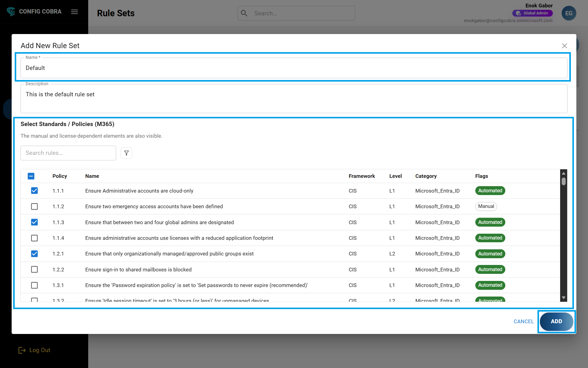Close the Add New Rule Set dialog

point(564,46)
